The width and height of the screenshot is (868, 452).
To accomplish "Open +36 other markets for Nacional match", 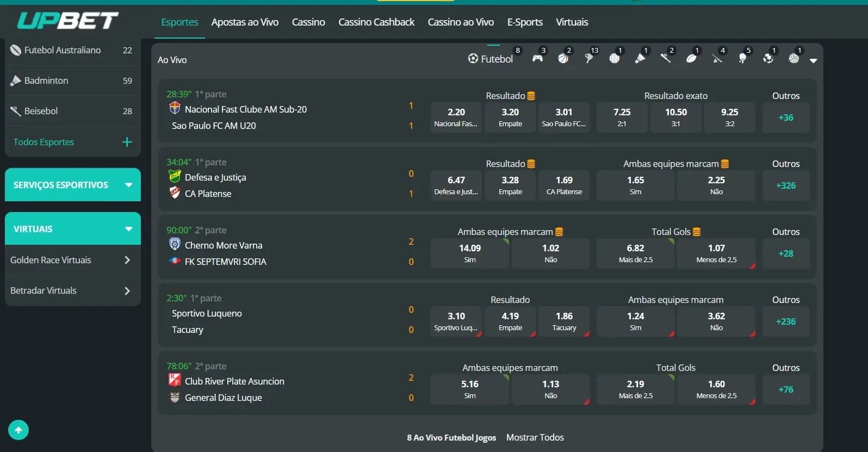I will [786, 117].
